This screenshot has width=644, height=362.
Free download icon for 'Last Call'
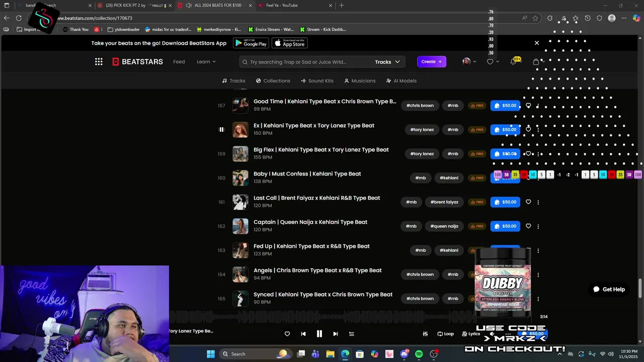click(x=476, y=202)
